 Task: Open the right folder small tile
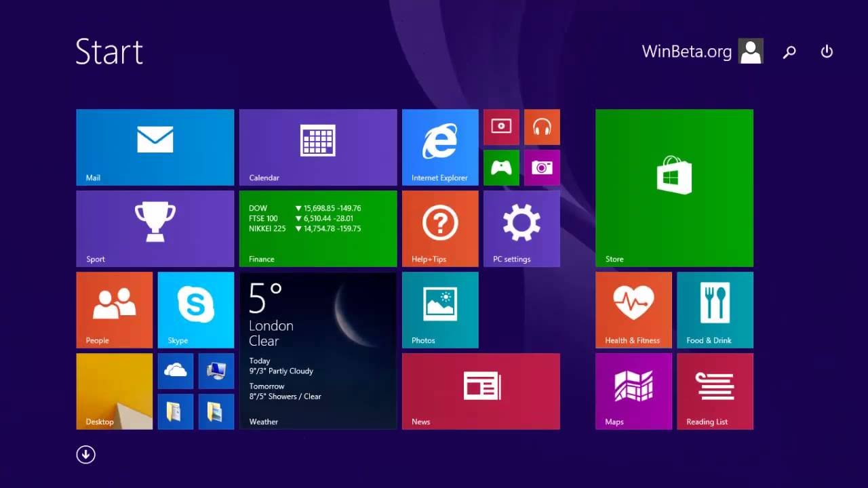pos(216,411)
